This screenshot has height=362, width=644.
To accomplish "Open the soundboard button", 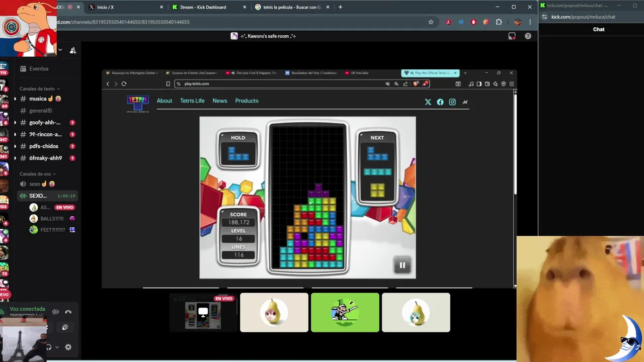I will tap(65, 327).
